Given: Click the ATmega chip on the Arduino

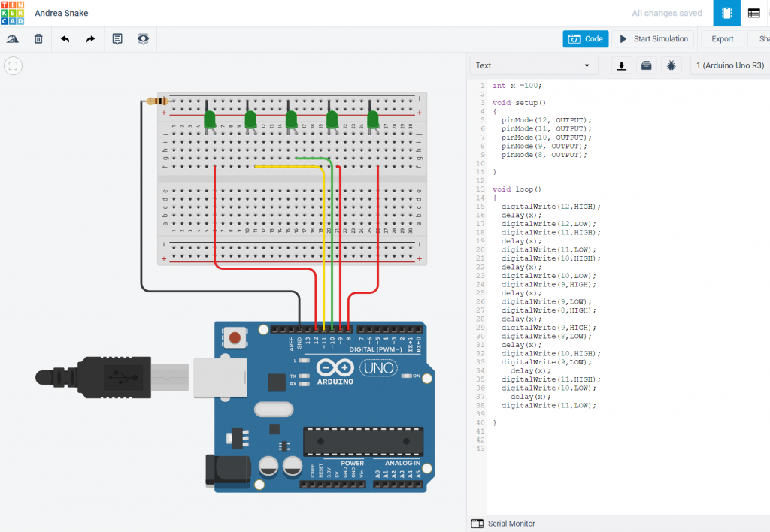Looking at the screenshot, I should [x=363, y=441].
